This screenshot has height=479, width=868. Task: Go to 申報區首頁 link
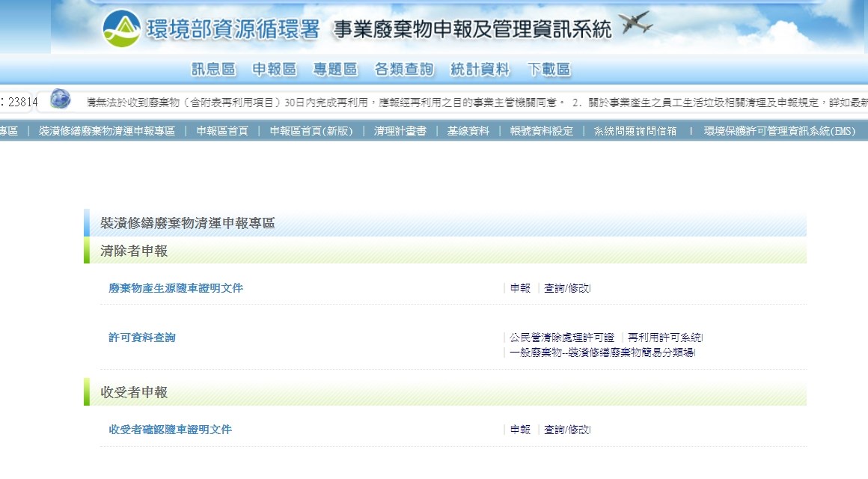pyautogui.click(x=222, y=131)
